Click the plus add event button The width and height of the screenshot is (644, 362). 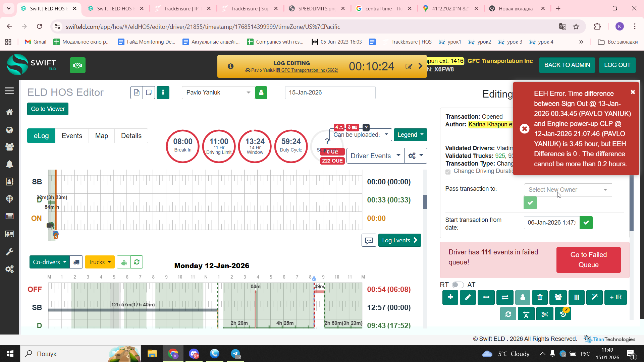point(450,297)
